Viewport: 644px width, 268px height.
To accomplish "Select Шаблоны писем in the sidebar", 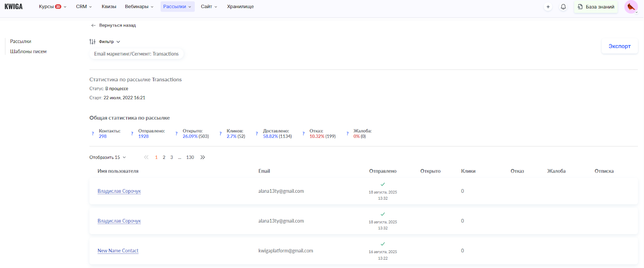I will click(28, 52).
